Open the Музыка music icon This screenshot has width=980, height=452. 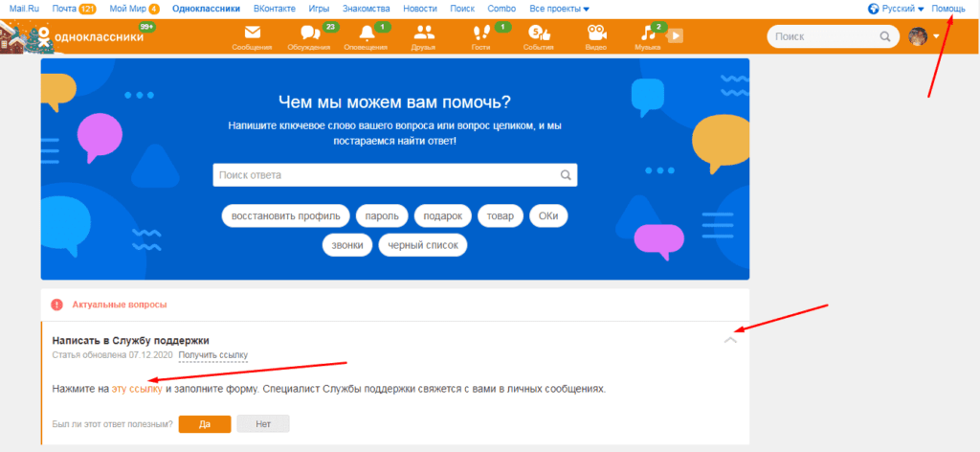(648, 36)
